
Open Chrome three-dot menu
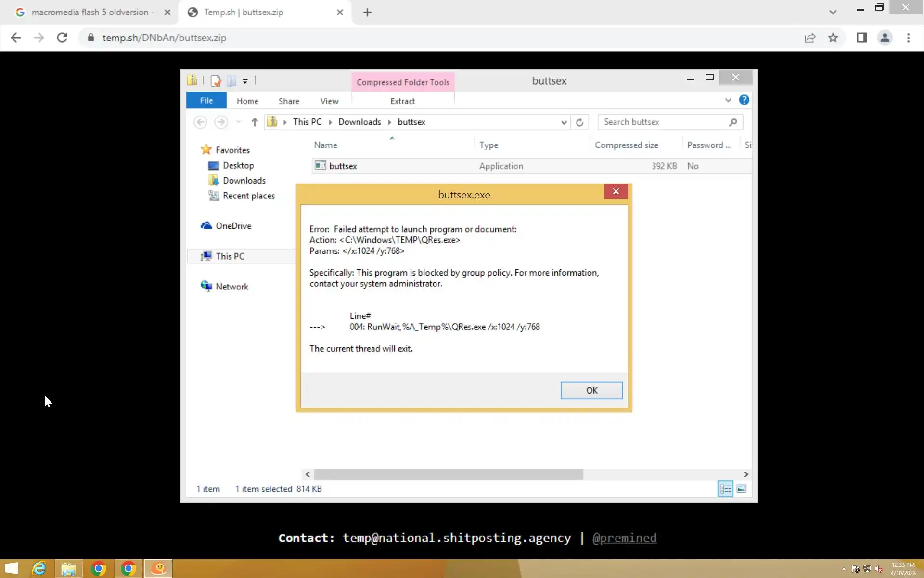pos(908,38)
